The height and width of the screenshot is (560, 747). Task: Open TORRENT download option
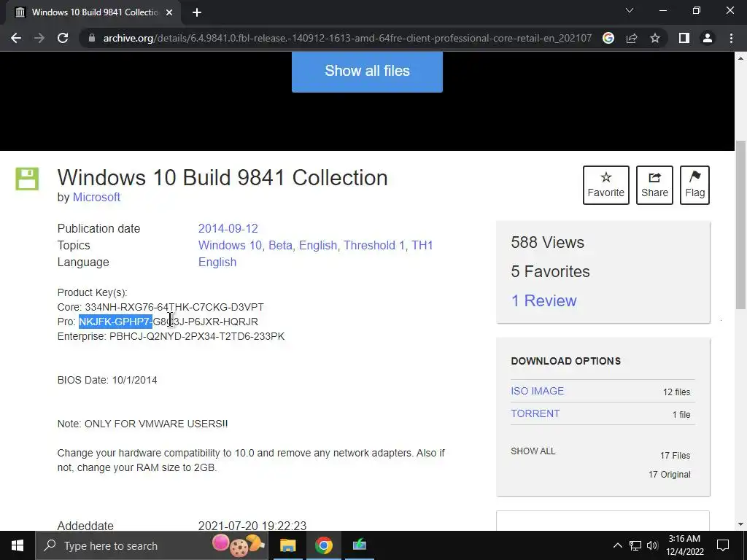coord(535,414)
